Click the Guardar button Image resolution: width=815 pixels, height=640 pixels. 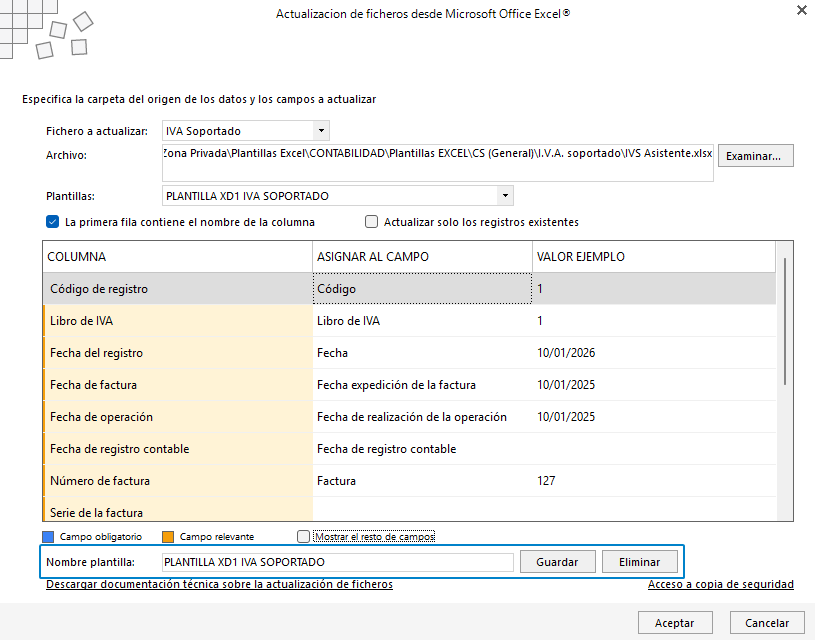tap(557, 562)
